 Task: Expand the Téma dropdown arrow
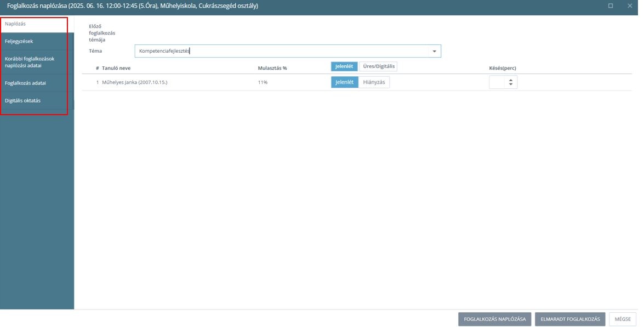point(434,52)
